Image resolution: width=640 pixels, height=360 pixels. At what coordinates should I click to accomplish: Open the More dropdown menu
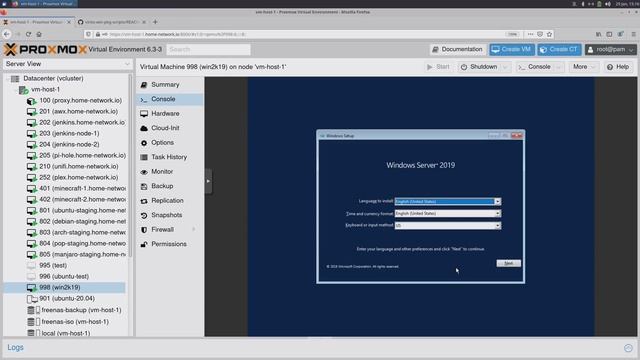[x=584, y=67]
